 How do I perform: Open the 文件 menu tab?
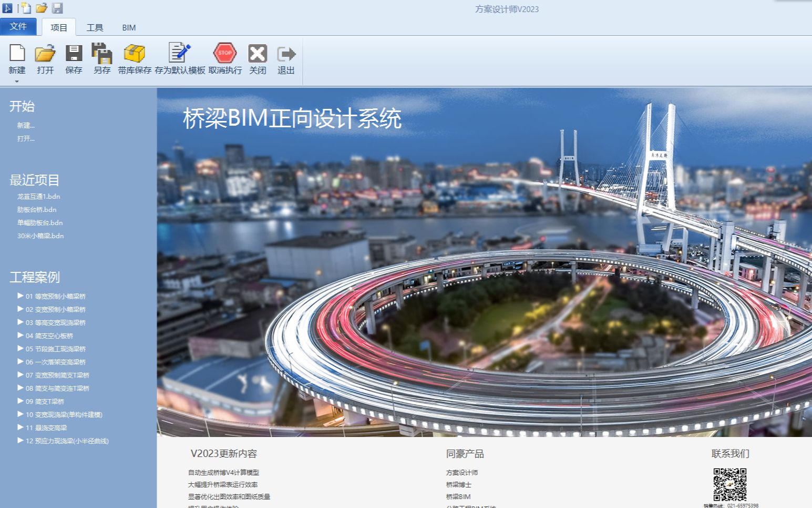pos(18,26)
